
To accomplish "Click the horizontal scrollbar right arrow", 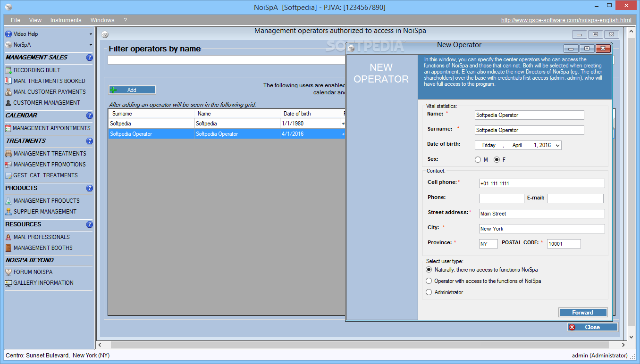I will click(x=624, y=345).
